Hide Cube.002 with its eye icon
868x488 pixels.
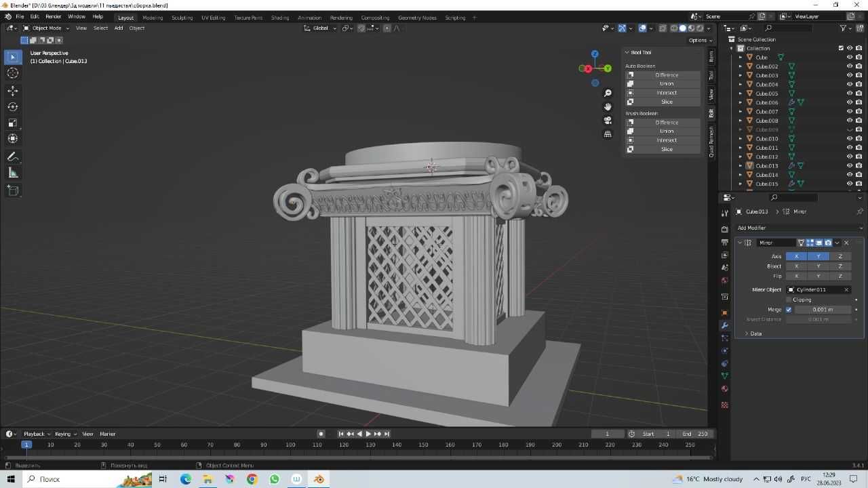[849, 66]
